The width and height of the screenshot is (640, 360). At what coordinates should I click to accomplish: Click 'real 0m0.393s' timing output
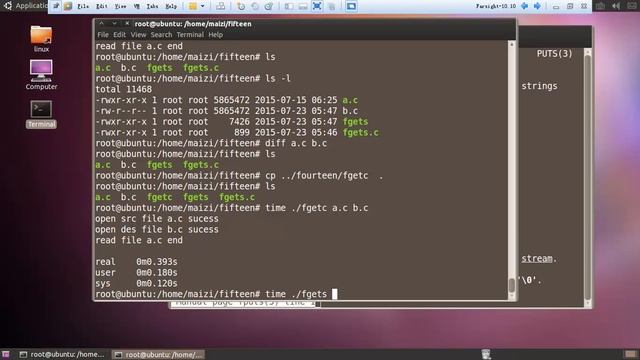(x=136, y=262)
